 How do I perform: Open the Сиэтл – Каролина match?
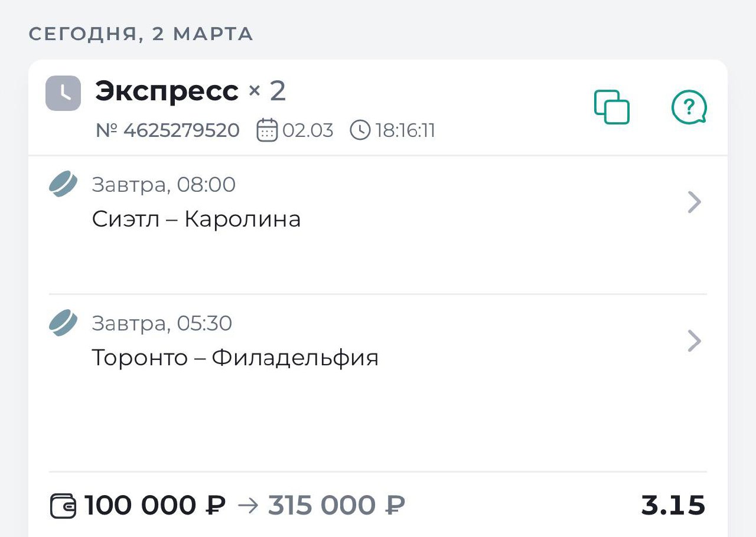(197, 220)
